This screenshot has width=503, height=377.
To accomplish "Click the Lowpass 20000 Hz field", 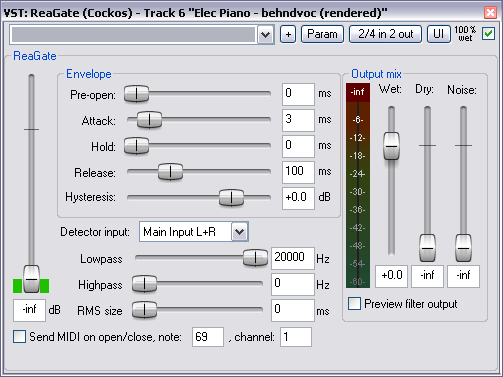I will (293, 258).
